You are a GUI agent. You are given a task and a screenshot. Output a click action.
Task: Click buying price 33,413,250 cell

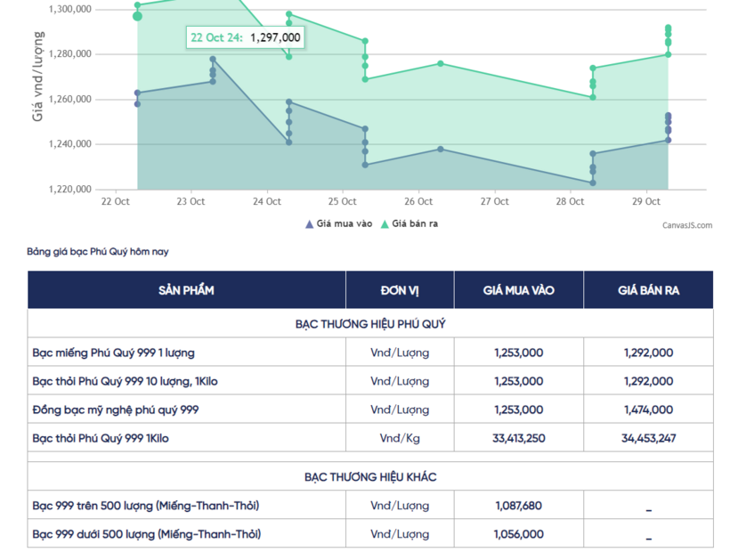519,438
